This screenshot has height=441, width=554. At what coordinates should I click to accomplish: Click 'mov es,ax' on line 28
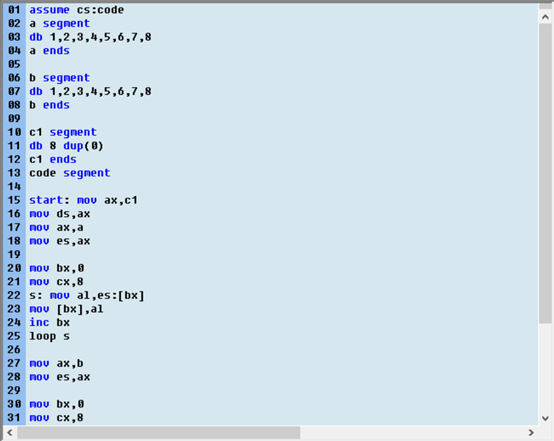point(60,377)
